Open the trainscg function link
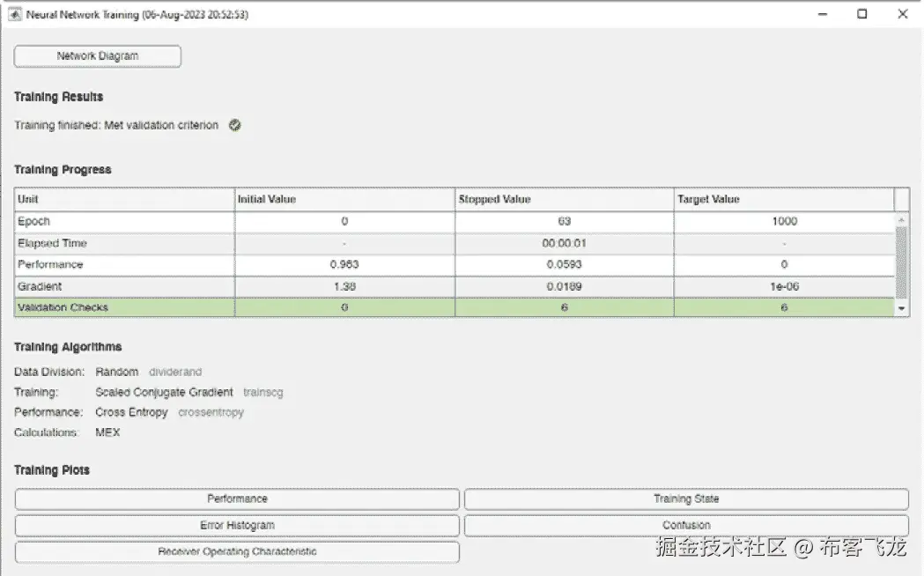Viewport: 924px width, 576px height. (x=262, y=392)
